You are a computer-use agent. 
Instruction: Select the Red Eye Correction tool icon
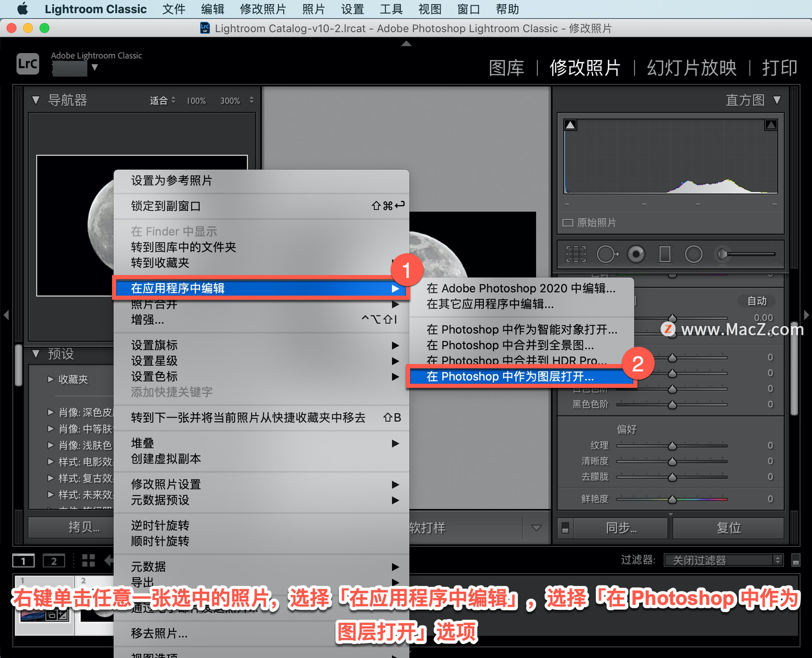[636, 254]
